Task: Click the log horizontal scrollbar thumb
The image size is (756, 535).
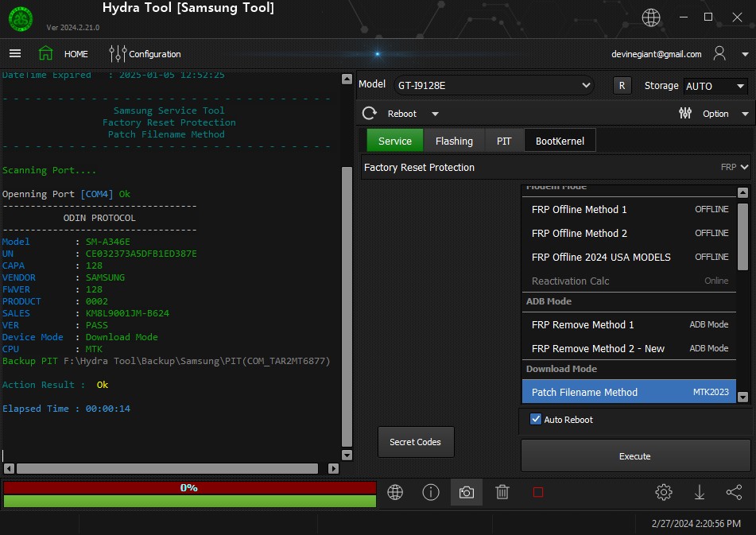Action: click(167, 468)
